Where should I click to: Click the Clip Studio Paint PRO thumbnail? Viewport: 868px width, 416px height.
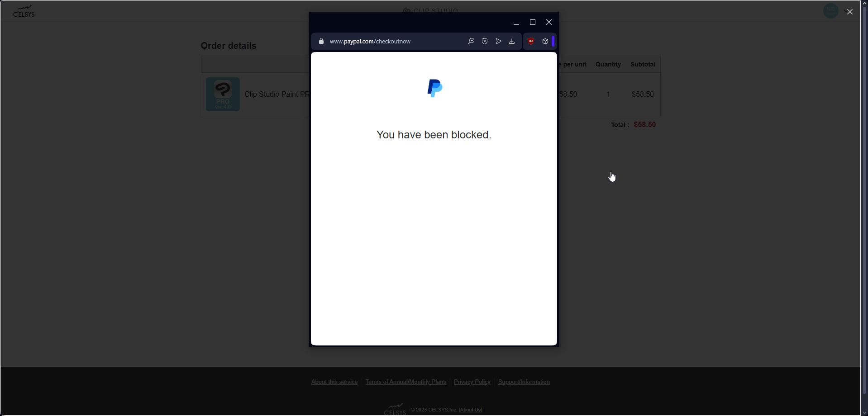(223, 94)
